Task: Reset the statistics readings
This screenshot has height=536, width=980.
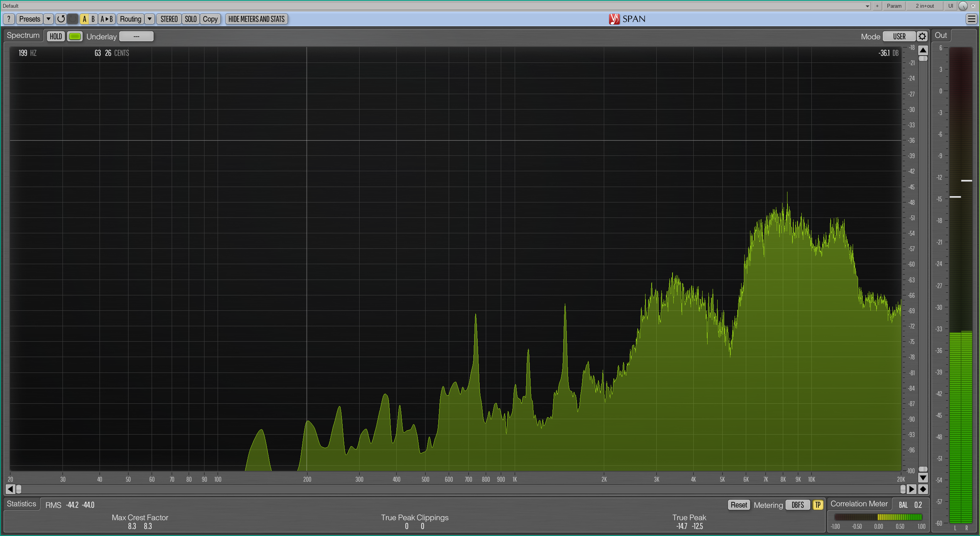Action: coord(738,505)
